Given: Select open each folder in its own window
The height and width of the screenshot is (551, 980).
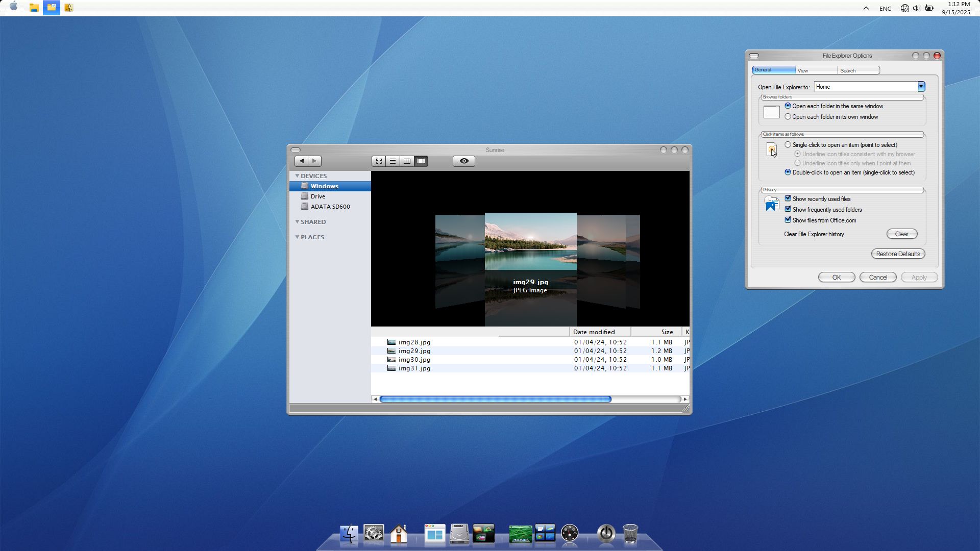Looking at the screenshot, I should [788, 117].
